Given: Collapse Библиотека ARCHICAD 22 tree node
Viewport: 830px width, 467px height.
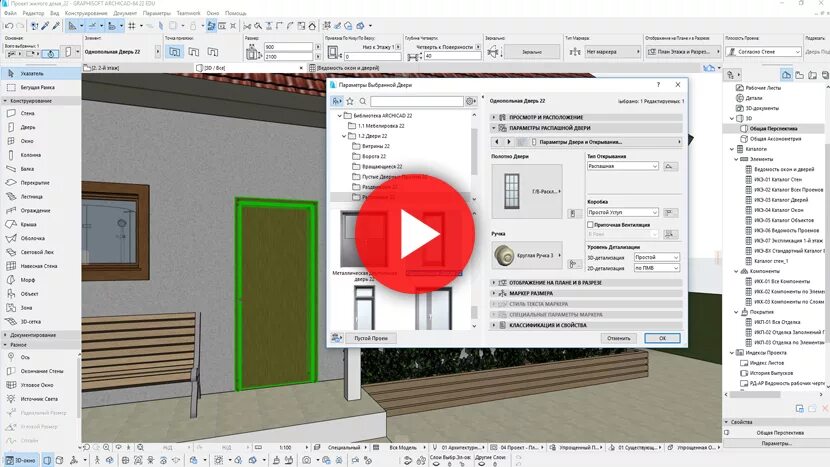Looking at the screenshot, I should pos(340,115).
